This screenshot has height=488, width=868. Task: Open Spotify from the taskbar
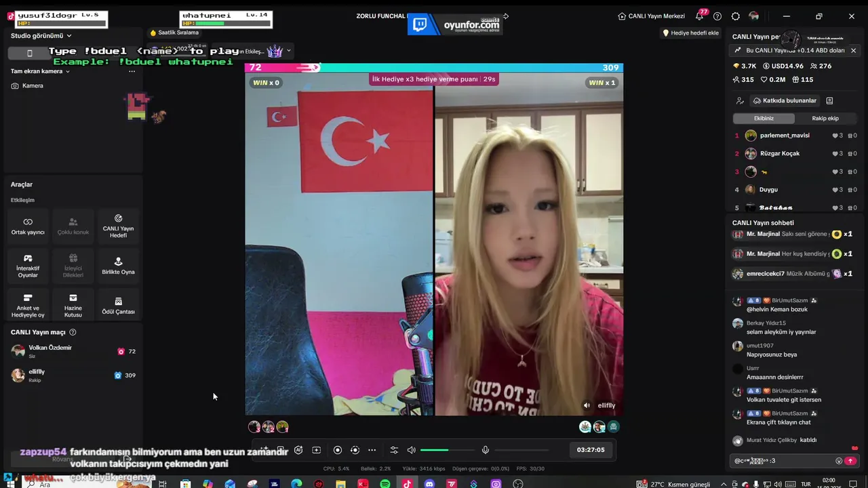[385, 484]
